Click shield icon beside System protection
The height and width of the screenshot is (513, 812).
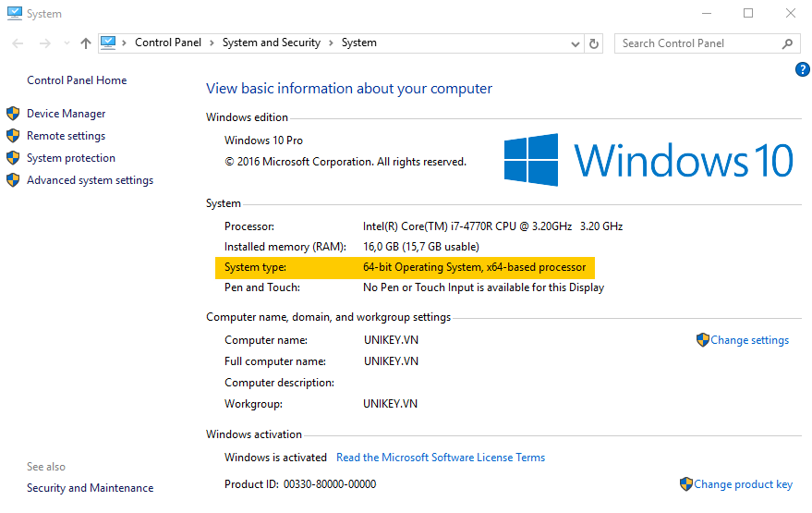point(13,157)
